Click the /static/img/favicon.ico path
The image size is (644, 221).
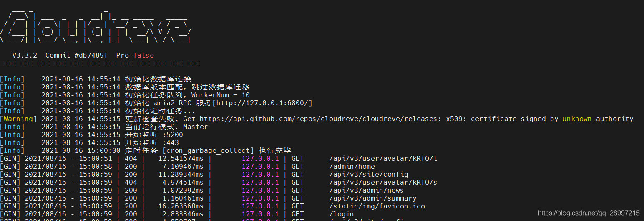coord(377,206)
